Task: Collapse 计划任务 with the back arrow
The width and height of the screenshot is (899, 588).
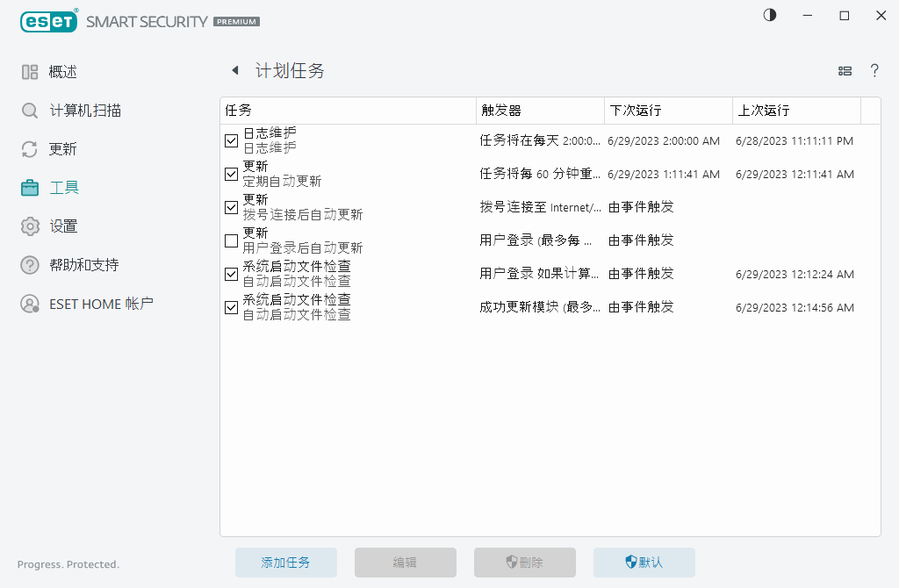Action: tap(234, 70)
